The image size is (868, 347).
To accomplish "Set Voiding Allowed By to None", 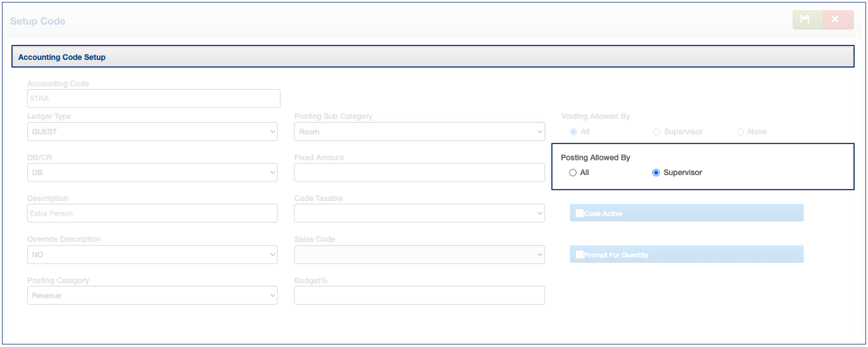I will [x=740, y=131].
